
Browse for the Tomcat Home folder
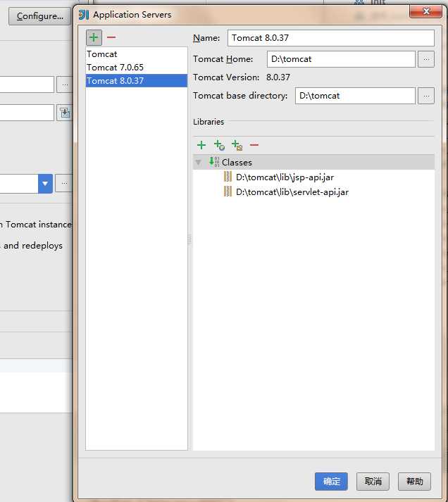426,59
